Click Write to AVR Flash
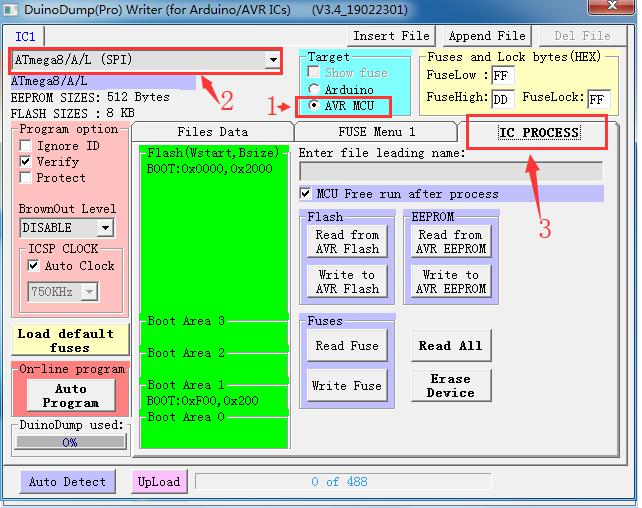Image resolution: width=642 pixels, height=508 pixels. [x=347, y=282]
